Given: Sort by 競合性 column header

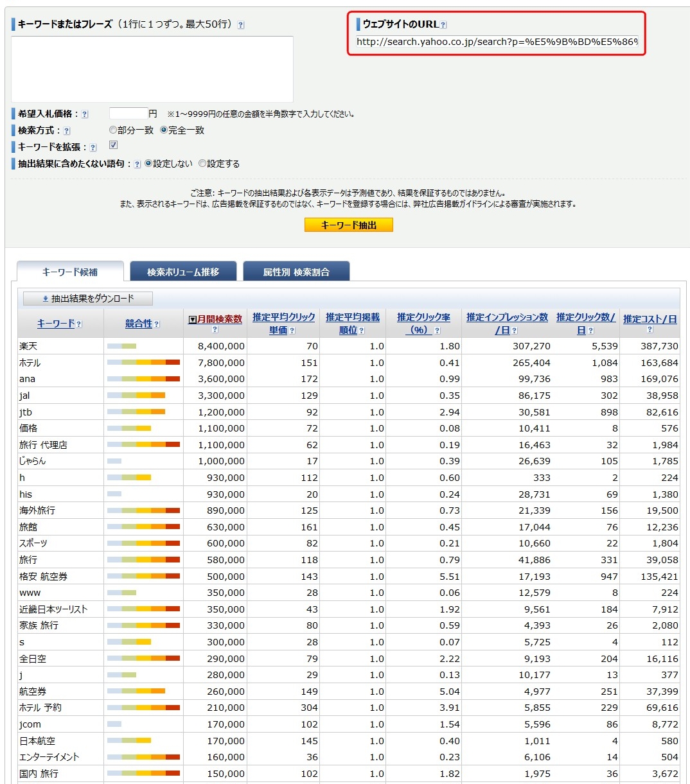Looking at the screenshot, I should click(x=139, y=324).
